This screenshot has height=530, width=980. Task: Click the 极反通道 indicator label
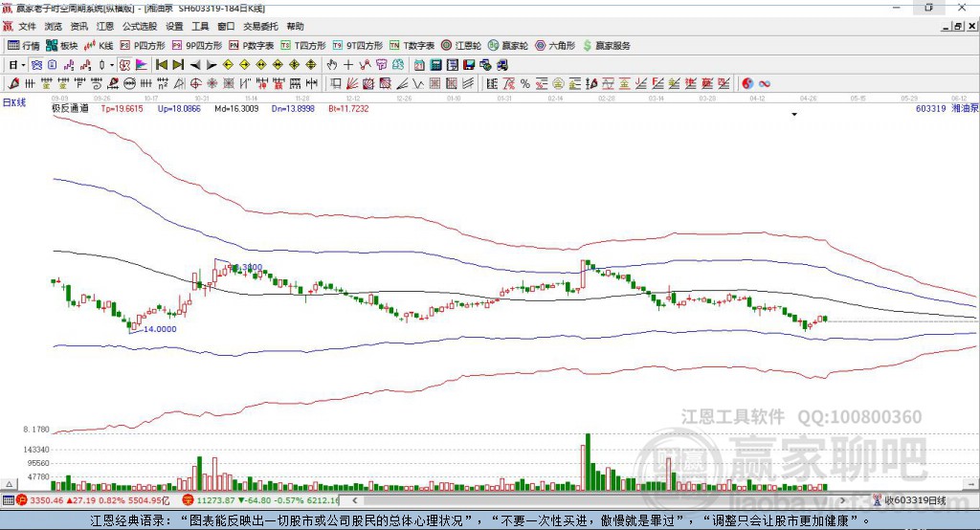coord(70,109)
